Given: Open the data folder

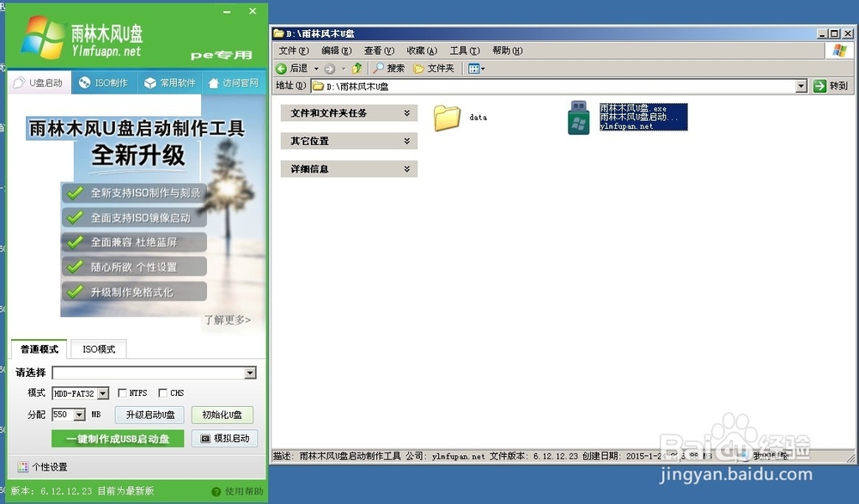Looking at the screenshot, I should pos(448,118).
